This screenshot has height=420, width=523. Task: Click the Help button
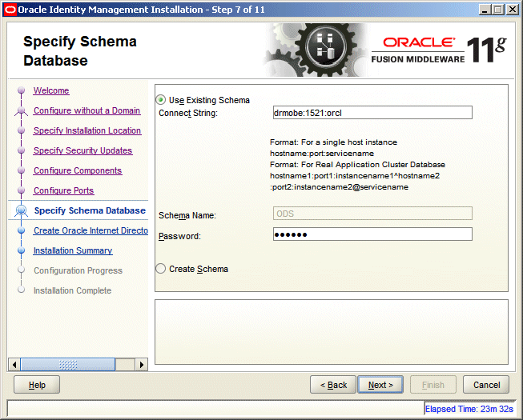(x=37, y=385)
